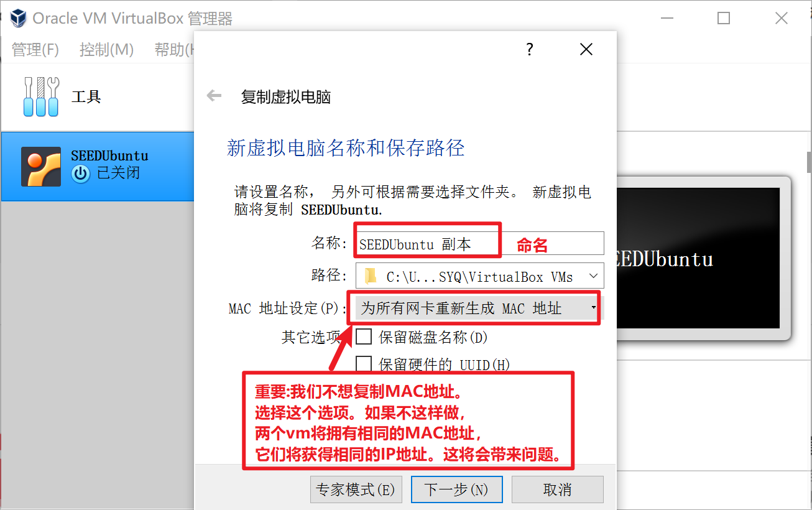This screenshot has height=510, width=812.
Task: Expand the 路径 path dropdown arrow
Action: point(593,276)
